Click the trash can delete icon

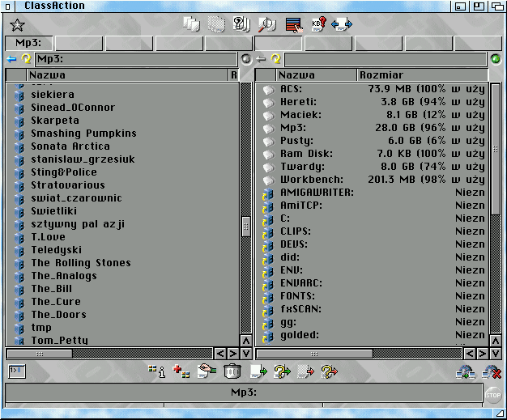point(232,371)
